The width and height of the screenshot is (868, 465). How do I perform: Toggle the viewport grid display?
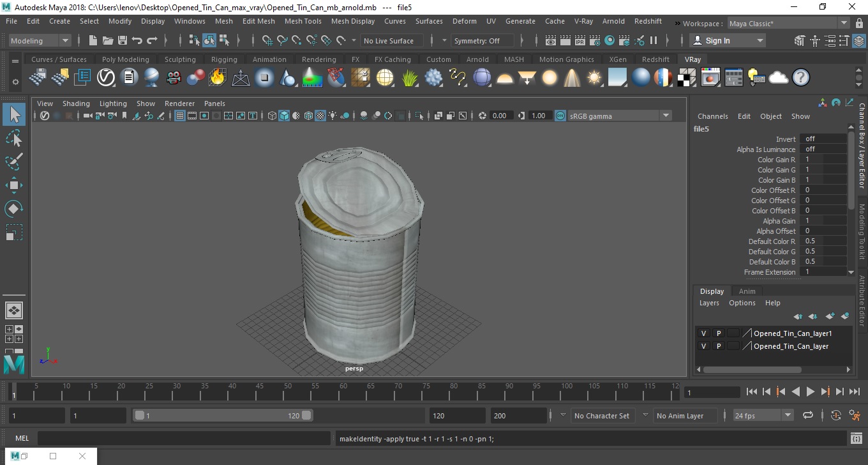tap(180, 116)
